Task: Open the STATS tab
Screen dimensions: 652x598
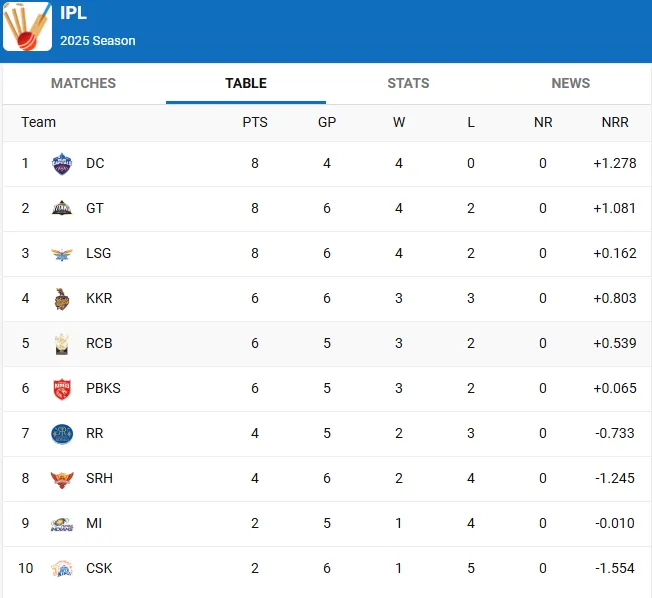Action: point(408,83)
